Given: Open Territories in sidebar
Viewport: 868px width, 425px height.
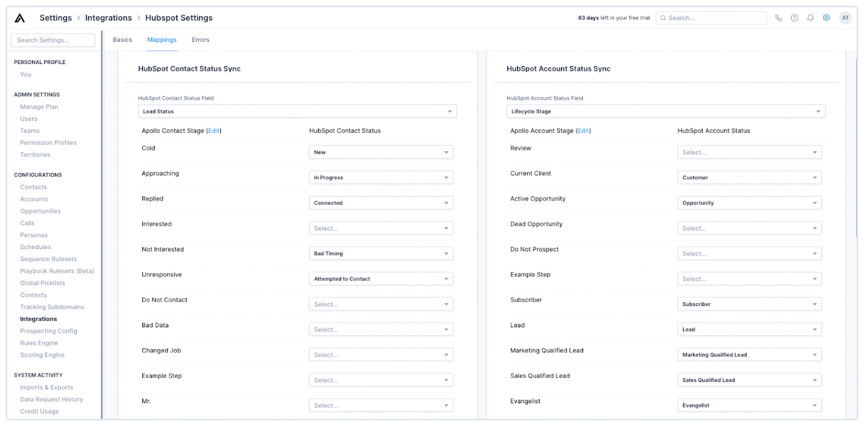Looking at the screenshot, I should tap(35, 155).
